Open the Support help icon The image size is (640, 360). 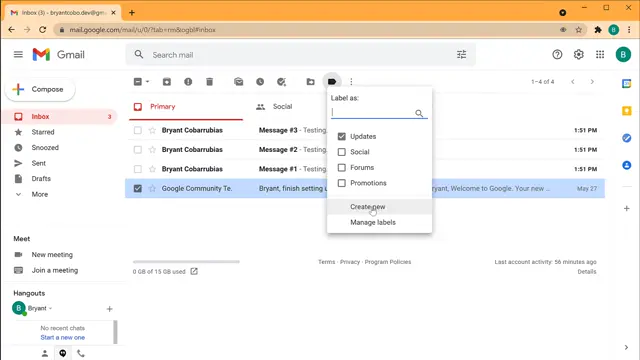click(557, 54)
